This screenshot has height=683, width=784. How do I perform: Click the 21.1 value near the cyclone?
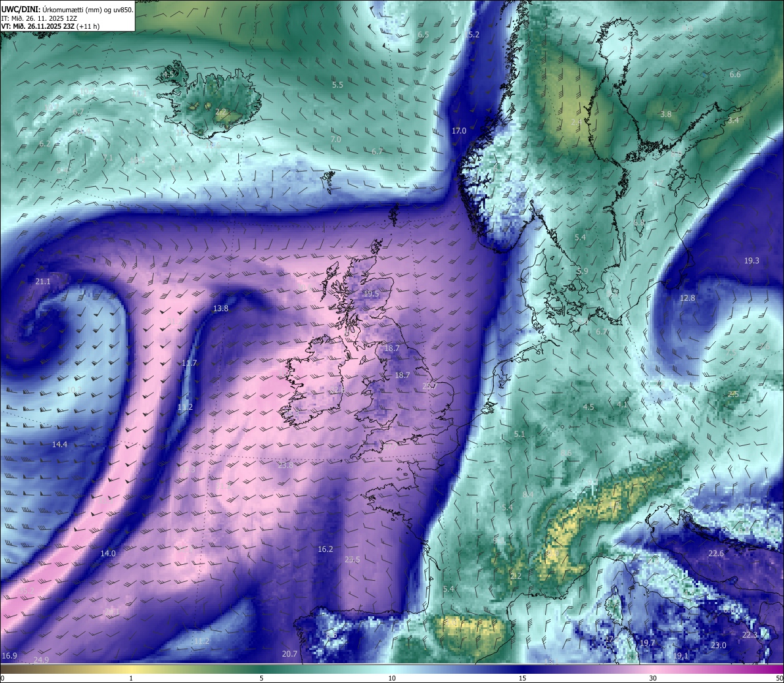point(43,281)
